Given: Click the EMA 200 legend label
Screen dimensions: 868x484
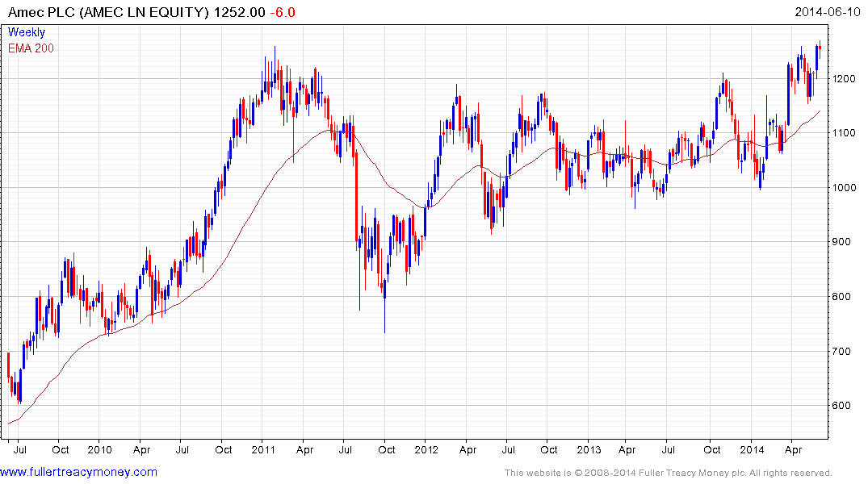Looking at the screenshot, I should point(31,48).
